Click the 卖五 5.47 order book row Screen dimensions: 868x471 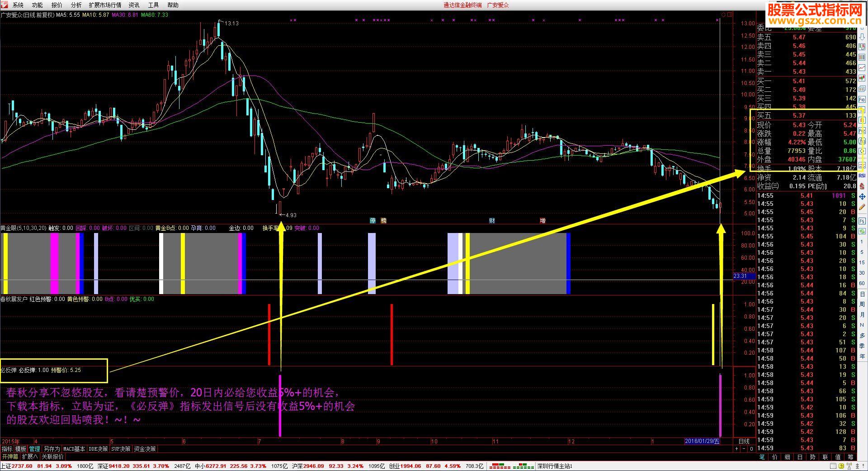pos(807,37)
